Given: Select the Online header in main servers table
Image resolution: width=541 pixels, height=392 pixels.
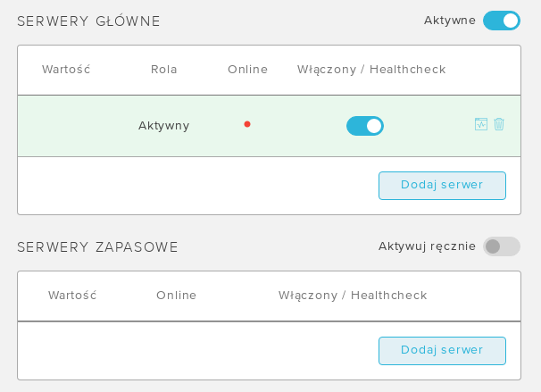Looking at the screenshot, I should pos(247,70).
